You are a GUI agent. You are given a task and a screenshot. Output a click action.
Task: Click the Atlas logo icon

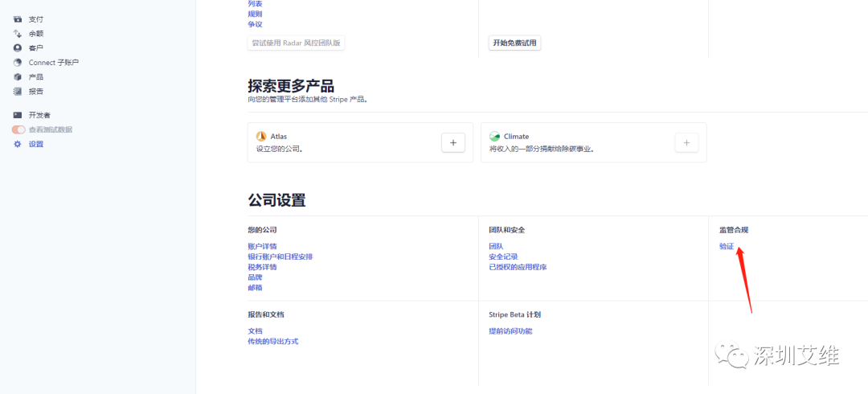(x=261, y=137)
